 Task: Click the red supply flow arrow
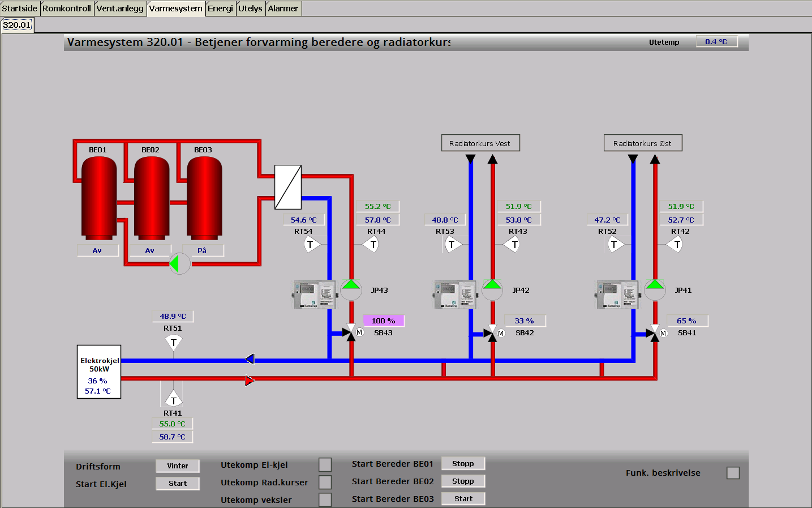(250, 381)
